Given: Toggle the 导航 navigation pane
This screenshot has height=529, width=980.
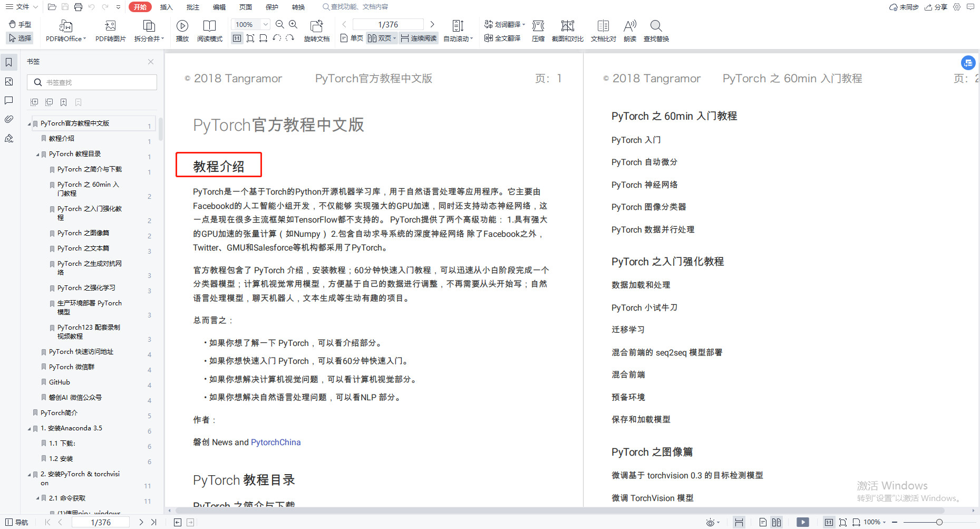Looking at the screenshot, I should tap(17, 522).
